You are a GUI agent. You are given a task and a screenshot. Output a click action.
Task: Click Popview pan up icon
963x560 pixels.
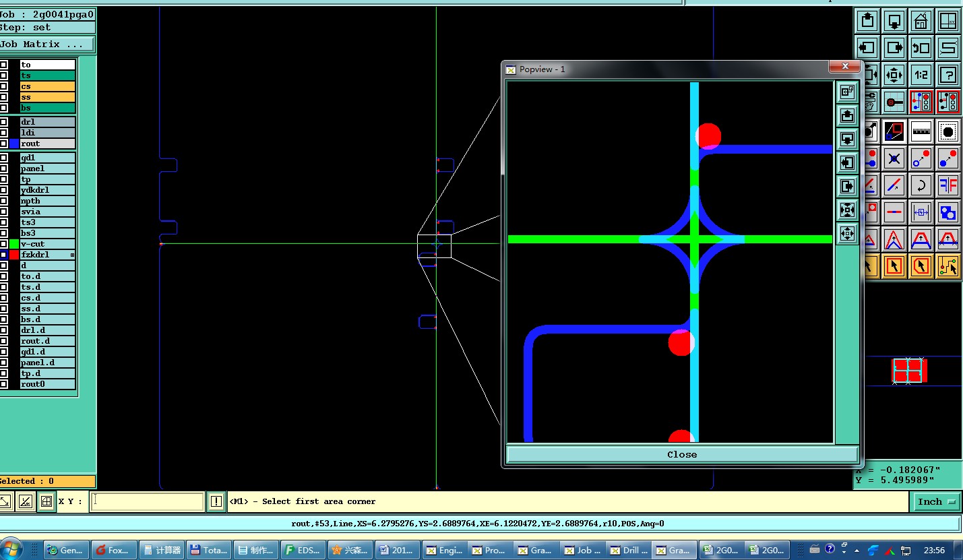pyautogui.click(x=847, y=115)
